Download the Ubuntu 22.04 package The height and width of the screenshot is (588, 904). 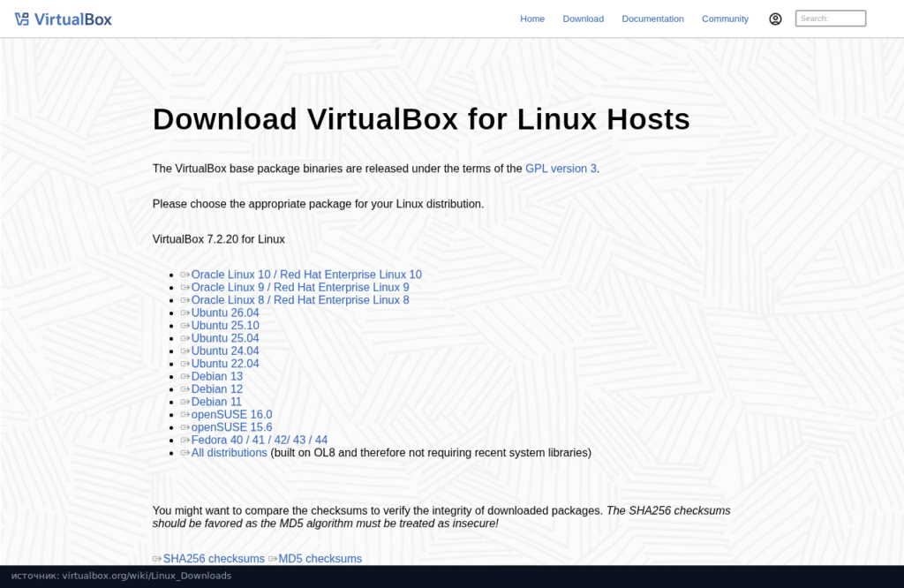pos(225,364)
